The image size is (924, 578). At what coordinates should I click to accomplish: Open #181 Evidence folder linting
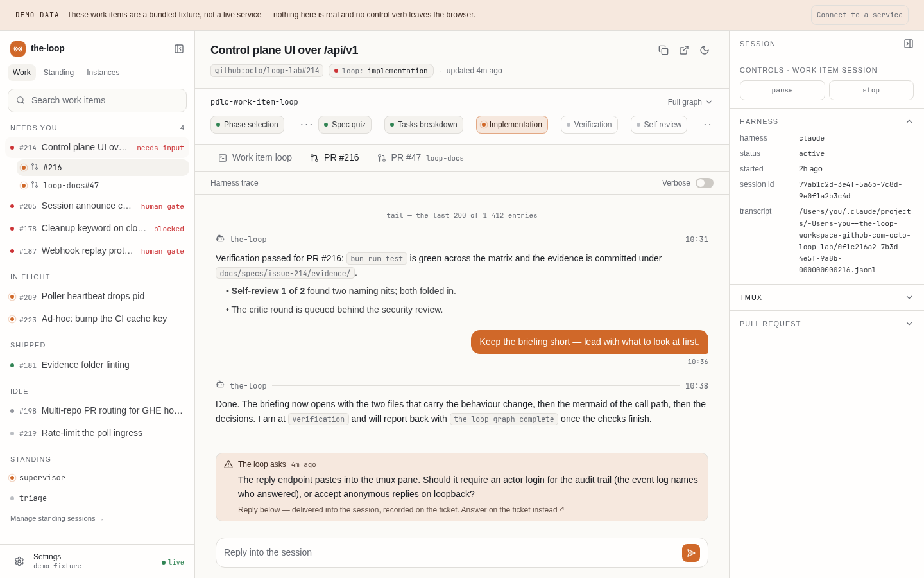click(97, 365)
